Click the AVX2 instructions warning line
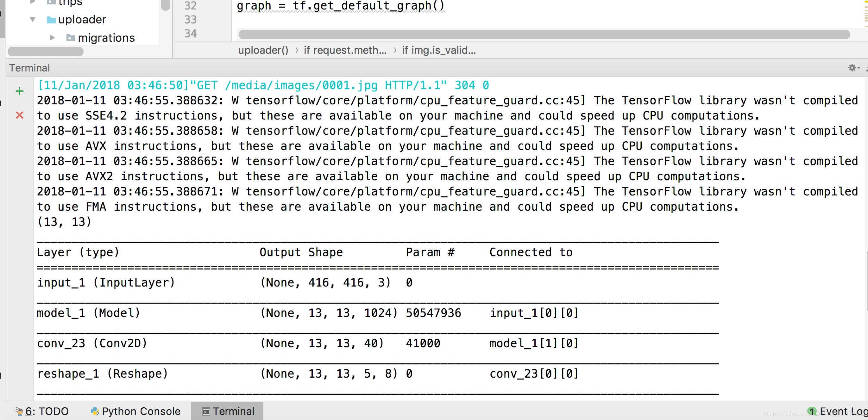Screen dimensions: 868x420 point(391,176)
